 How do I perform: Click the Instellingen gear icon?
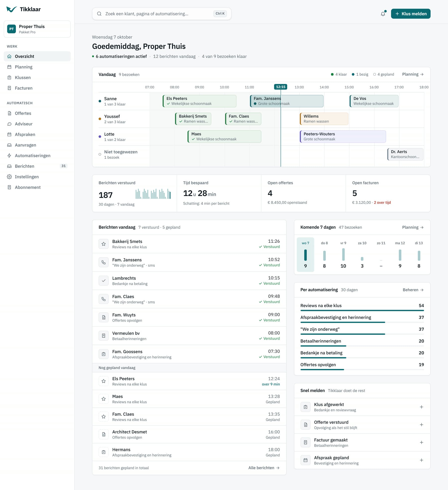point(9,177)
